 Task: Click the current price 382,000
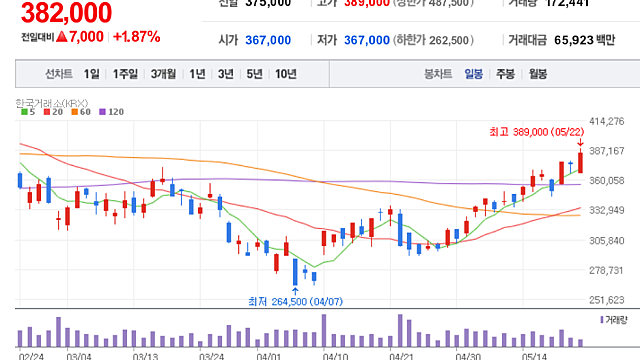66,13
